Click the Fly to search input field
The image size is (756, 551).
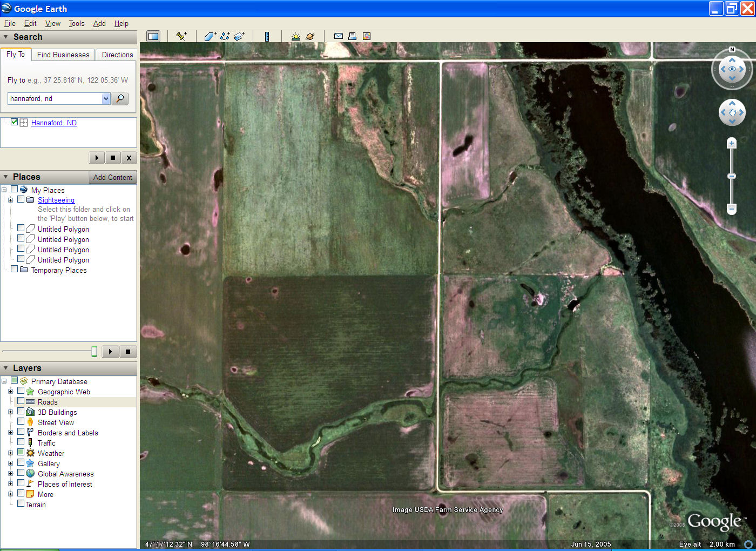(55, 98)
